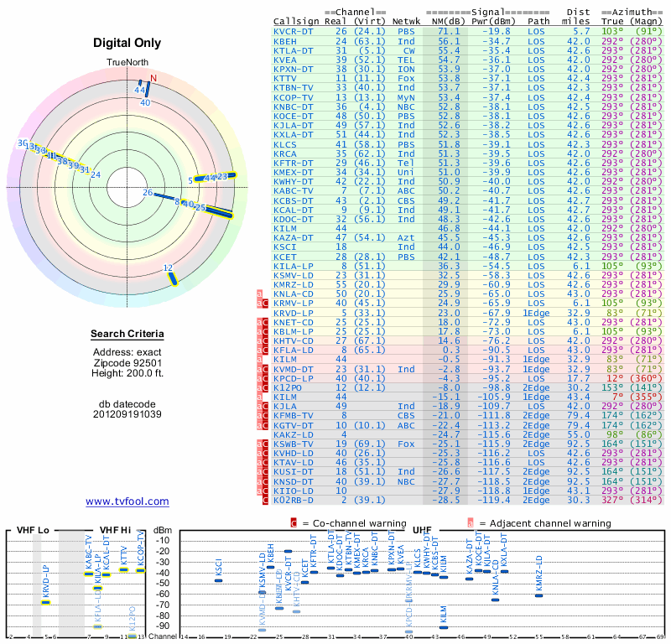Select the KTLA-DT callsign row link

coord(293,50)
